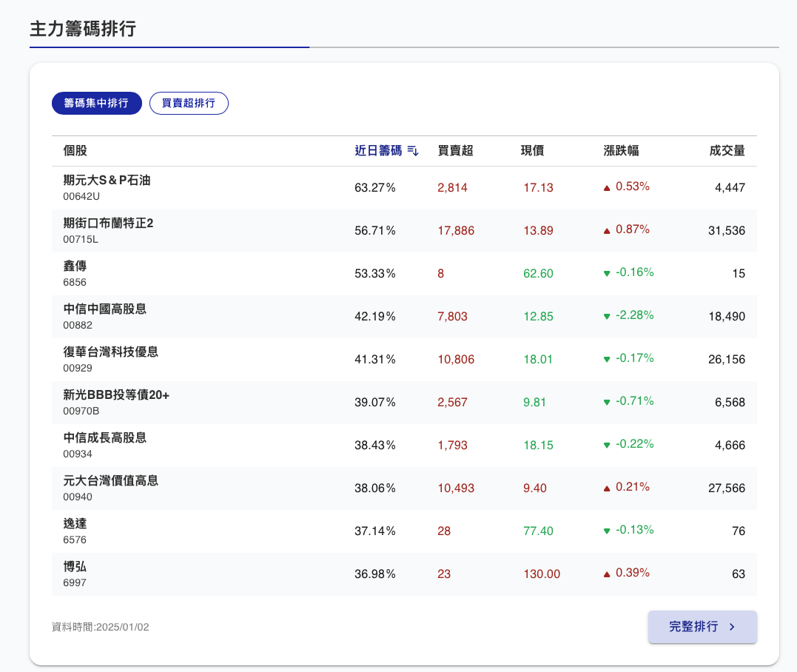This screenshot has height=672, width=797.
Task: Click the chevron inside 完整排行 button
Action: (x=731, y=627)
